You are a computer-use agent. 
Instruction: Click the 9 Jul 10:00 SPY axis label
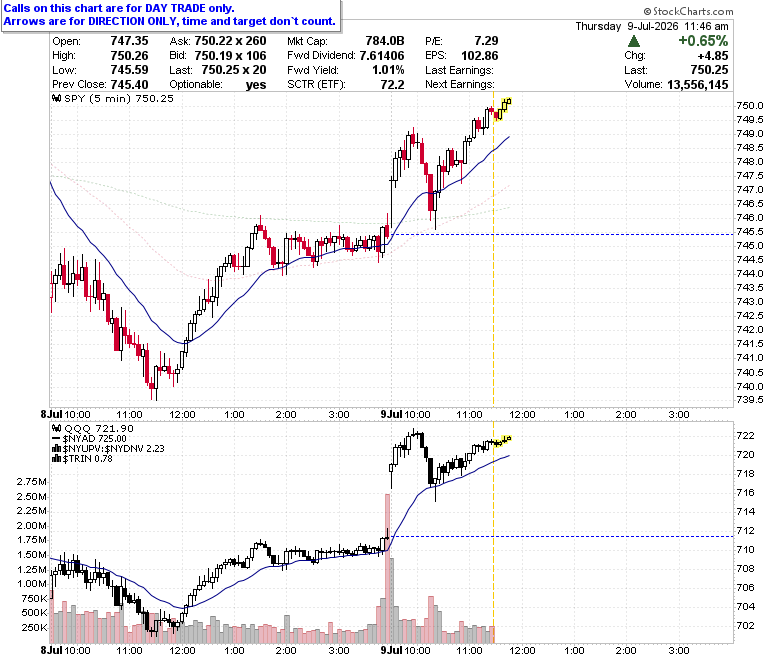(405, 414)
